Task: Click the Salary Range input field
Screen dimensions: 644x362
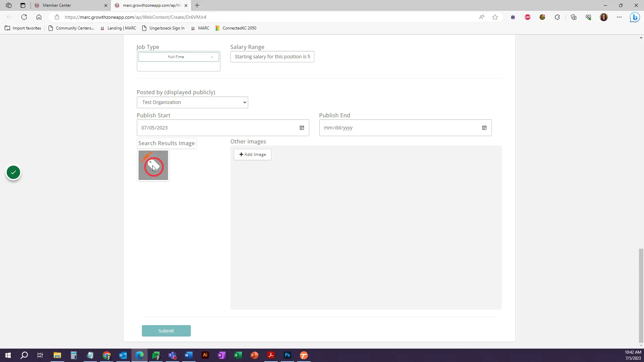Action: click(272, 57)
